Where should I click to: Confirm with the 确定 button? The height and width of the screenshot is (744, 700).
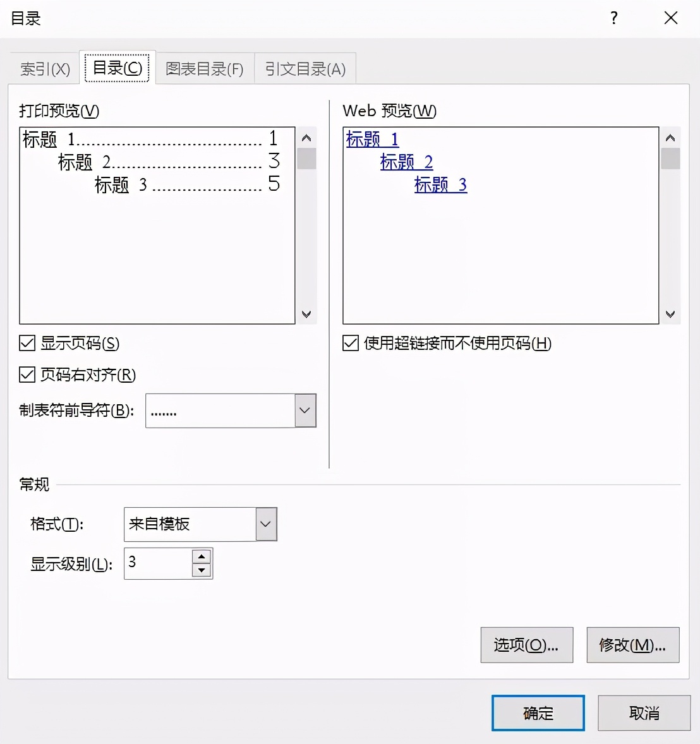(538, 713)
